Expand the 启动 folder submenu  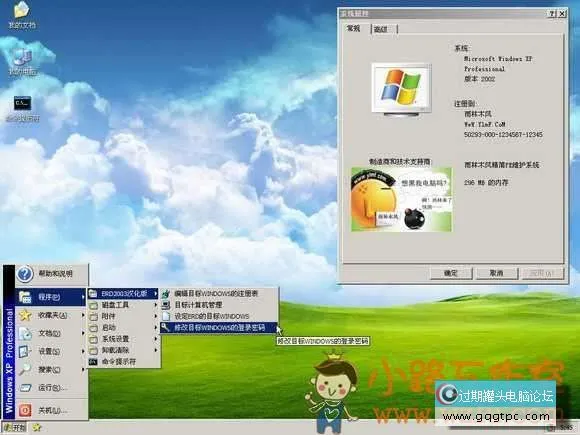[124, 327]
